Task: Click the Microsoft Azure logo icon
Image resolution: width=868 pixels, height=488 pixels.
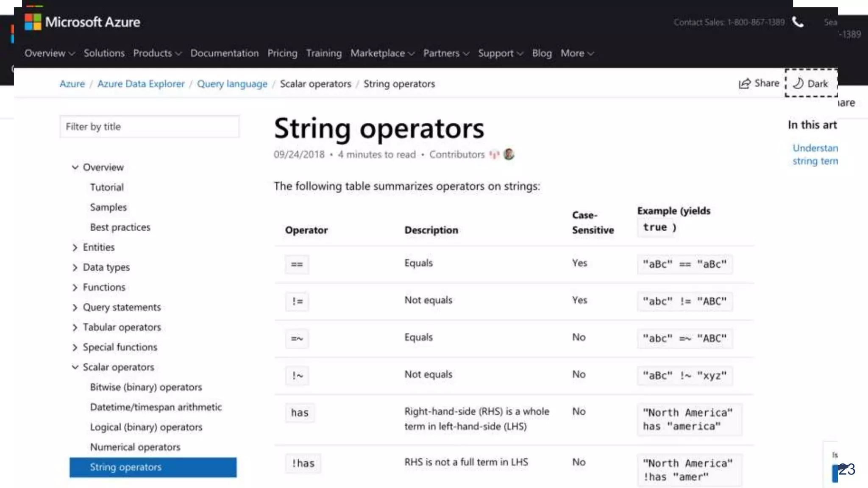Action: pos(33,22)
